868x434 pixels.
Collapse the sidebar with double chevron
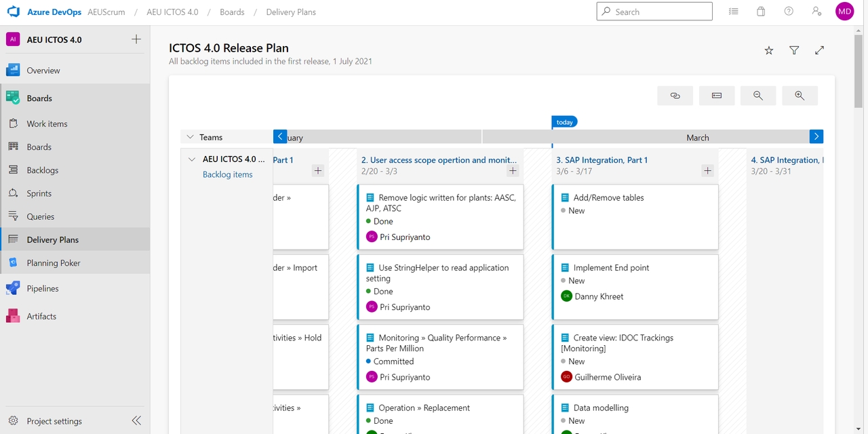coord(136,420)
